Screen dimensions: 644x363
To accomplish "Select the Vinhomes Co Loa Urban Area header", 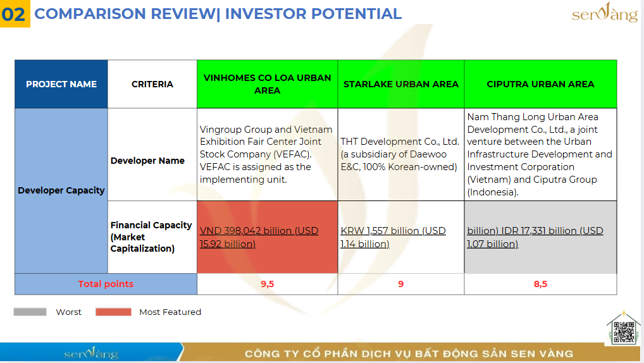I will tap(268, 84).
